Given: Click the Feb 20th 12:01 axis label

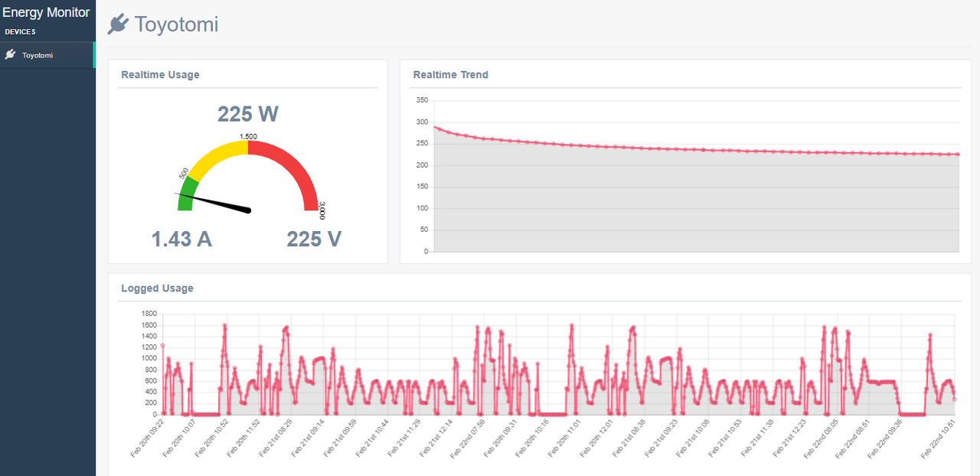Looking at the screenshot, I should 597,438.
